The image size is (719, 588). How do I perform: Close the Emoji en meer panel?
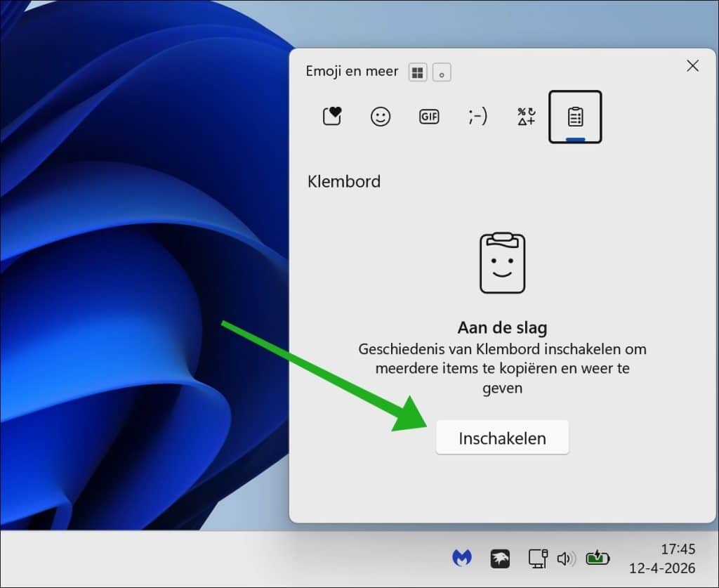pyautogui.click(x=692, y=66)
